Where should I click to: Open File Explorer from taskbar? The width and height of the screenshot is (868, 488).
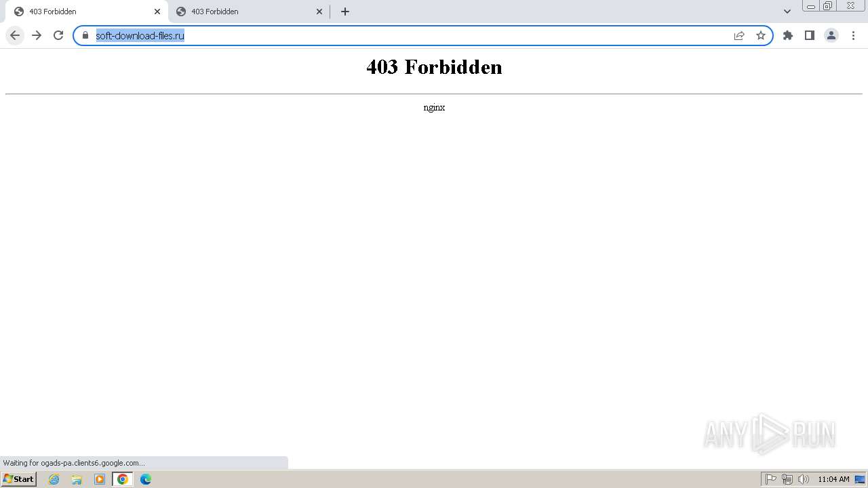click(x=77, y=479)
